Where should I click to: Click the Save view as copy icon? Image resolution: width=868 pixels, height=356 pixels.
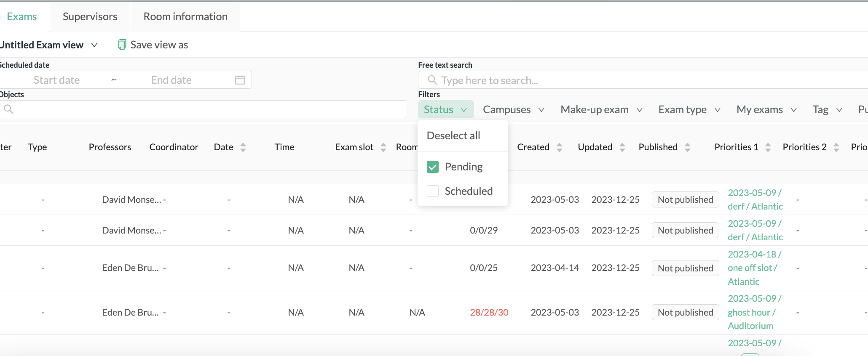point(122,45)
